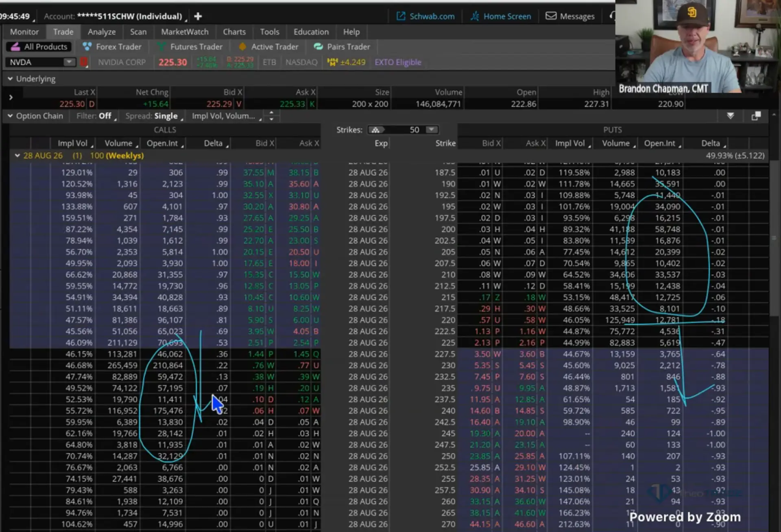This screenshot has height=532, width=781.
Task: Open the Tools tab
Action: click(270, 32)
